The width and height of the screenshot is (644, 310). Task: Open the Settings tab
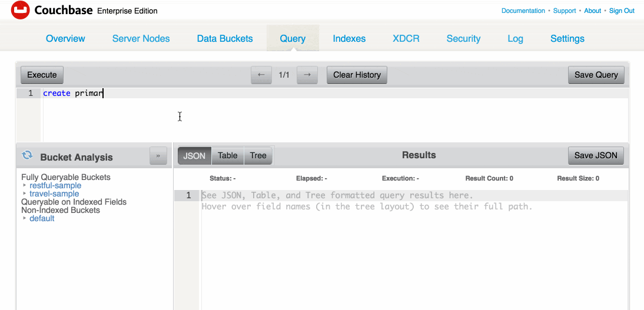point(567,39)
